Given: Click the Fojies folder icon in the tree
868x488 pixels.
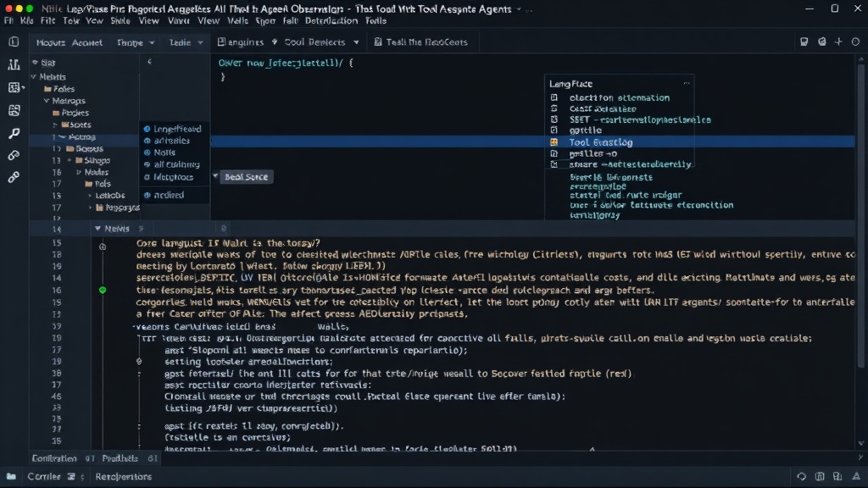Looking at the screenshot, I should coord(47,89).
